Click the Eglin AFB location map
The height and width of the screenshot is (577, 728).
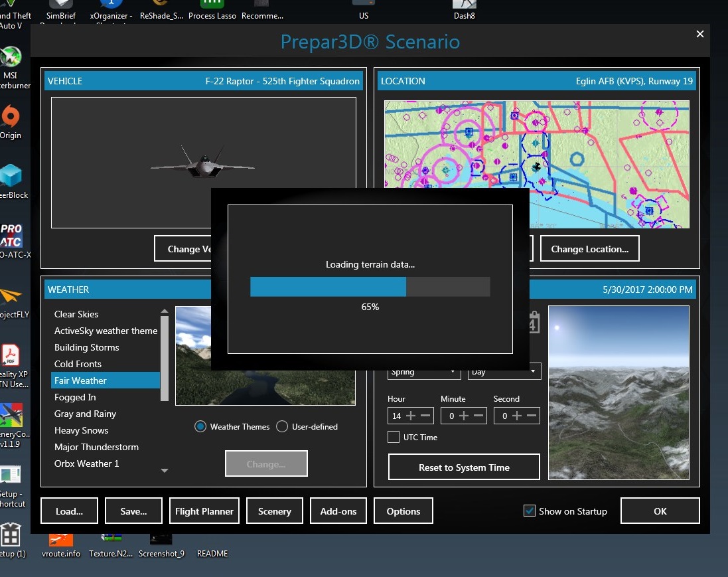click(537, 164)
